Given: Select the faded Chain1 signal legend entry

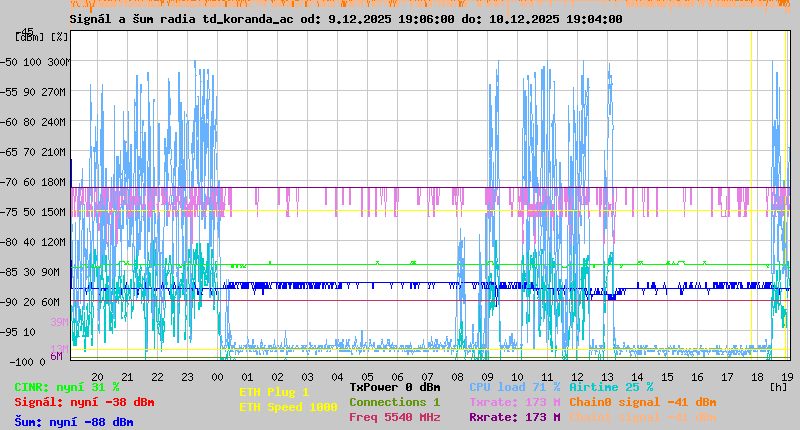Looking at the screenshot, I should tap(642, 417).
